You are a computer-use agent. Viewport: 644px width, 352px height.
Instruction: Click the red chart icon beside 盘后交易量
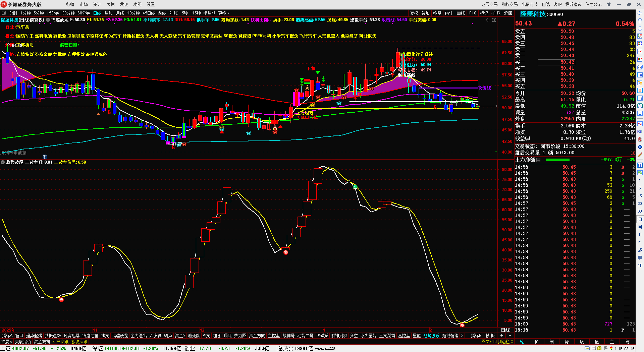[633, 153]
